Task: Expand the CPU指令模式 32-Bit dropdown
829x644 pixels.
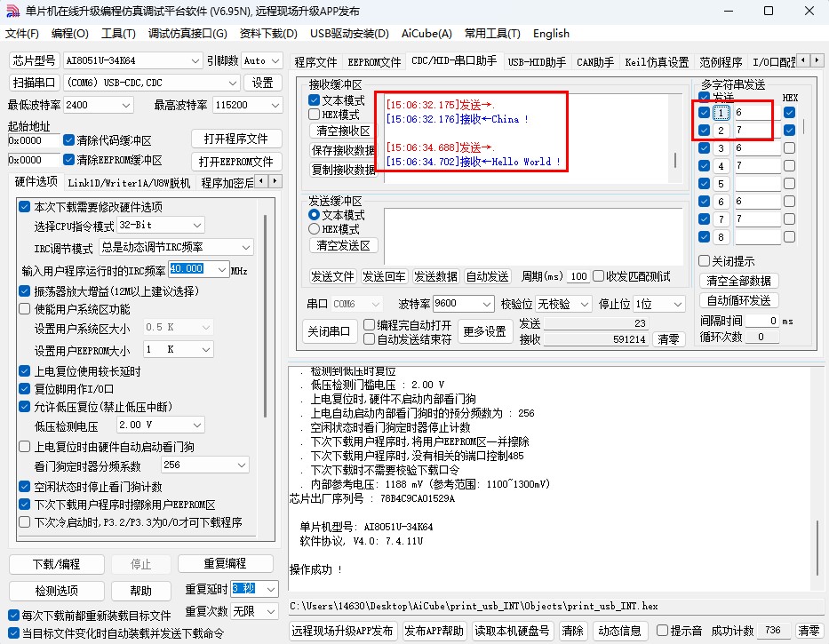Action: pos(197,226)
